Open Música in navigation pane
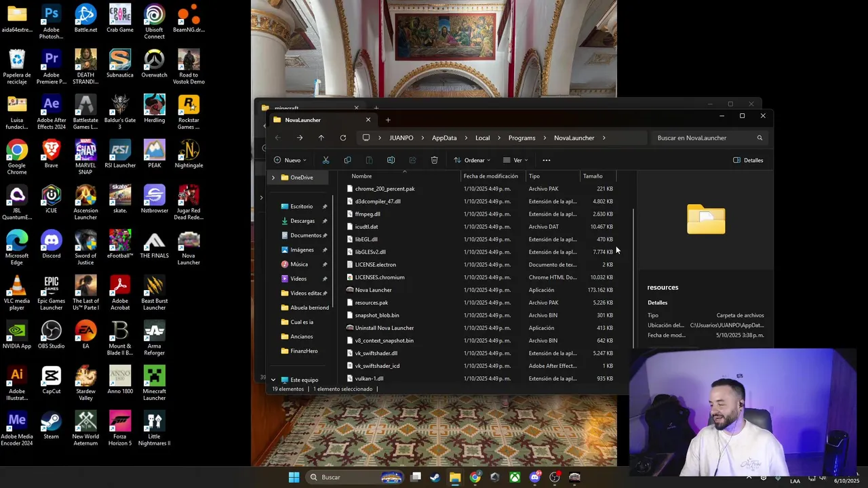The height and width of the screenshot is (488, 868). pos(299,264)
